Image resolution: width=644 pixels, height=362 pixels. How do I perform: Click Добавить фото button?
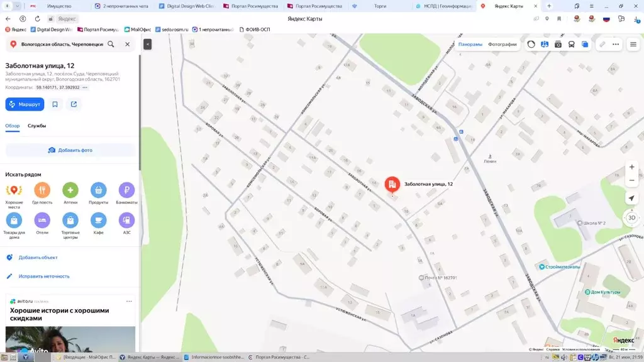[70, 150]
